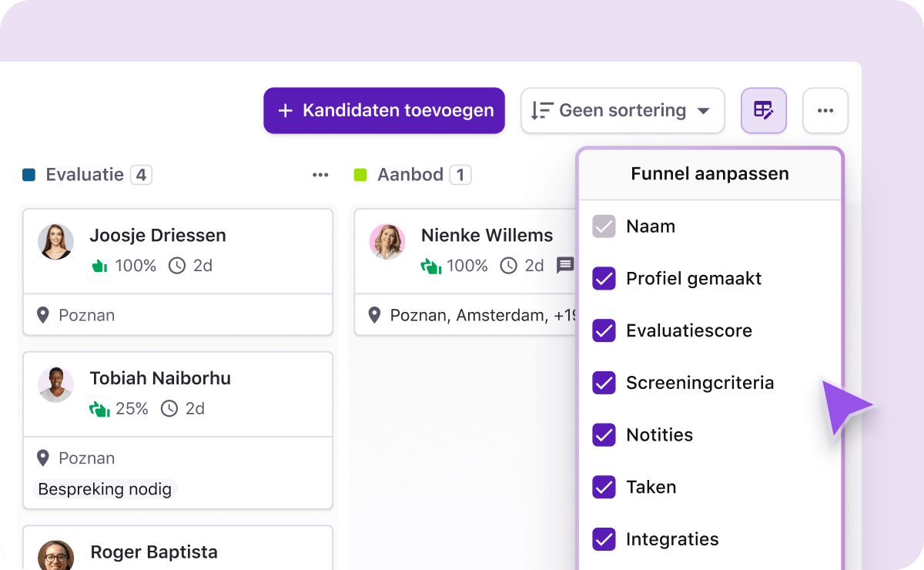Uncheck the Profiel gemaakt checkbox
The height and width of the screenshot is (570, 924).
pos(604,278)
